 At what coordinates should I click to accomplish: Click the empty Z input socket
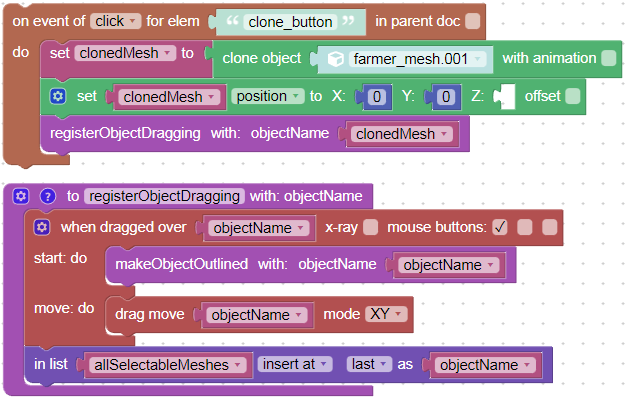click(505, 96)
